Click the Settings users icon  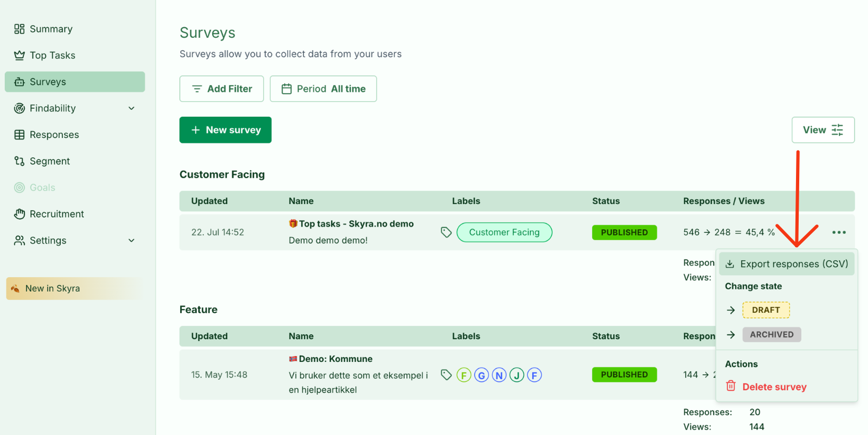19,240
